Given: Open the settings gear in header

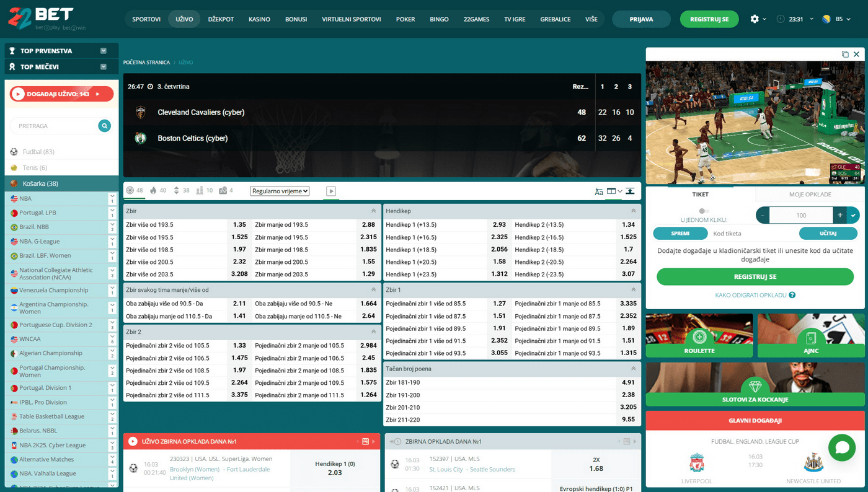Looking at the screenshot, I should click(755, 19).
